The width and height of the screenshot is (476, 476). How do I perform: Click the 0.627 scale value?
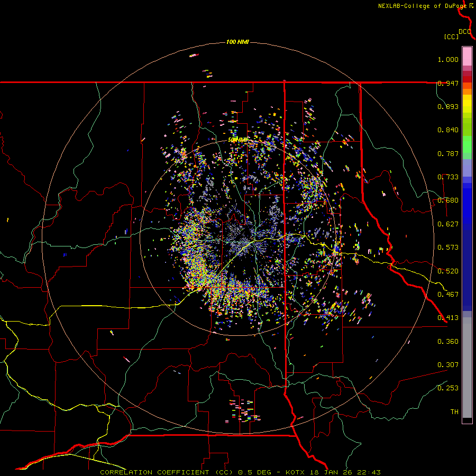pos(448,224)
